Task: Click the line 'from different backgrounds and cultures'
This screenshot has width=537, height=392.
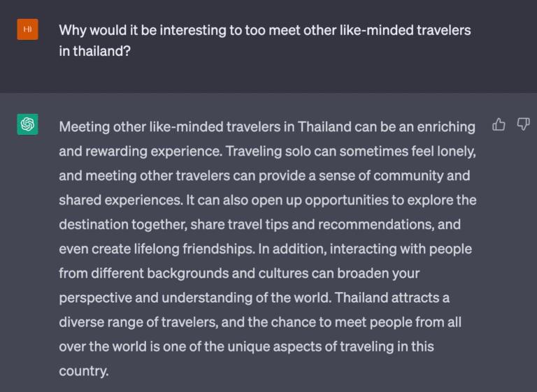Action: [x=239, y=273]
